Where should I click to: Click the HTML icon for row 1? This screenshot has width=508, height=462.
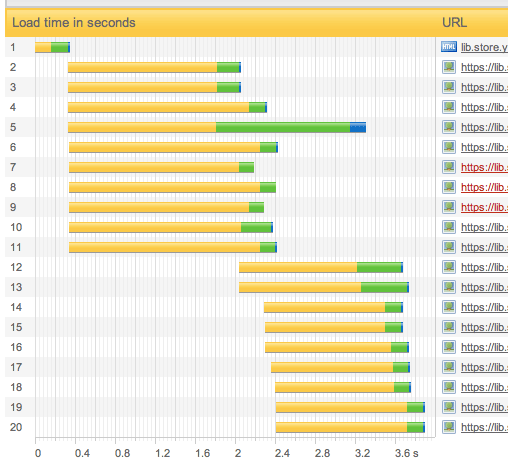point(449,47)
